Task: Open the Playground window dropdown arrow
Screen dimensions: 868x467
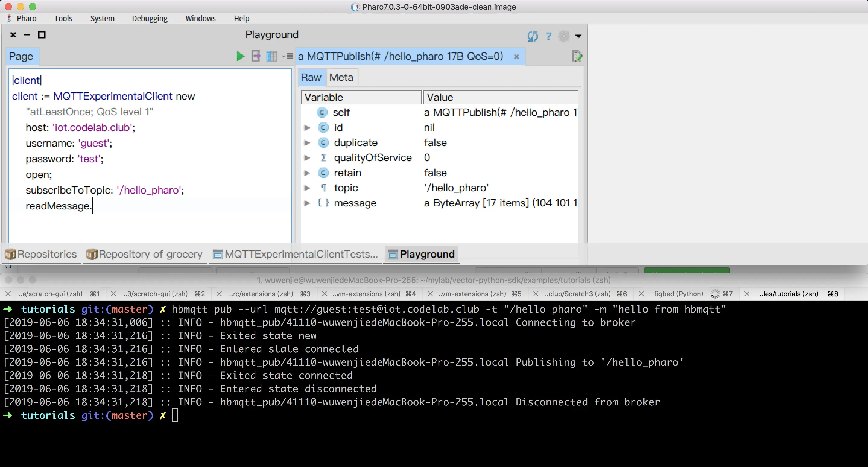Action: (578, 36)
